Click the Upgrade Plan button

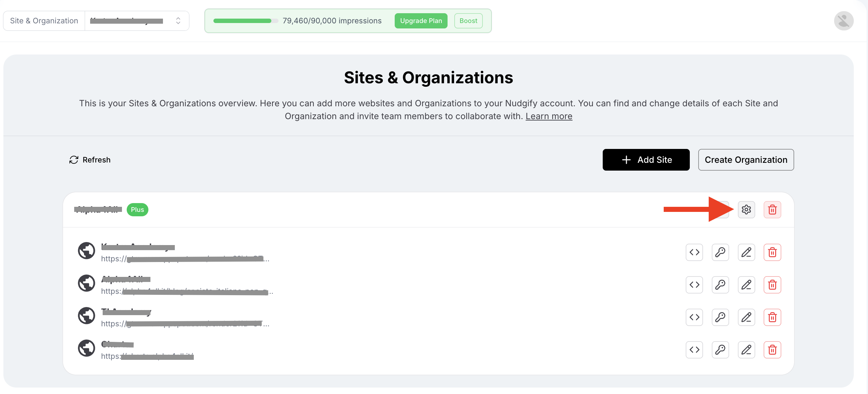pyautogui.click(x=421, y=21)
